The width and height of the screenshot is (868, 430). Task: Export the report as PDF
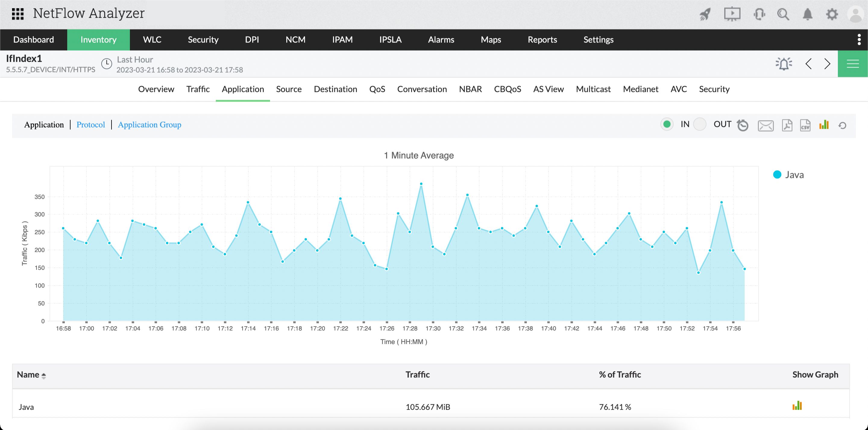[787, 125]
